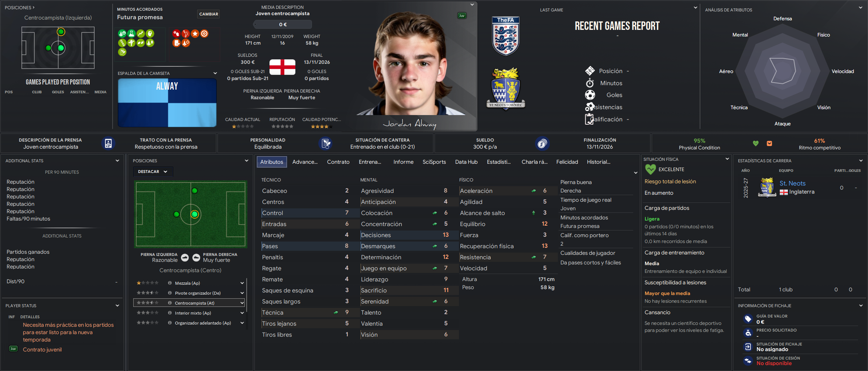868x371 pixels.
Task: Open the St. Neots club link
Action: [x=792, y=183]
